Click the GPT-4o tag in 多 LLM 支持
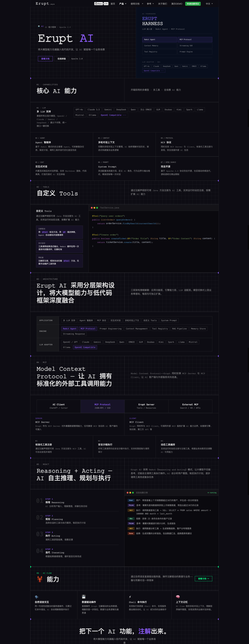Image resolution: width=249 pixels, height=644 pixels. coord(79,110)
